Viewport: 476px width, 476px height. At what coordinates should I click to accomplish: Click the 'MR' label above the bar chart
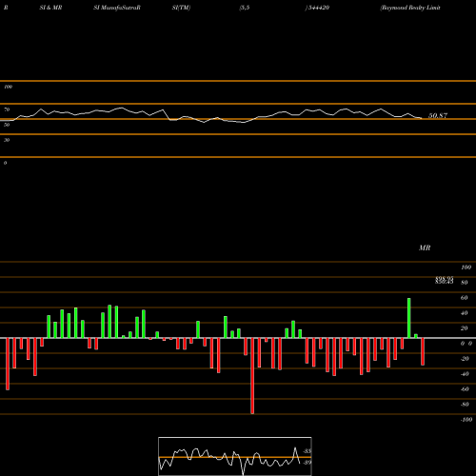point(425,248)
